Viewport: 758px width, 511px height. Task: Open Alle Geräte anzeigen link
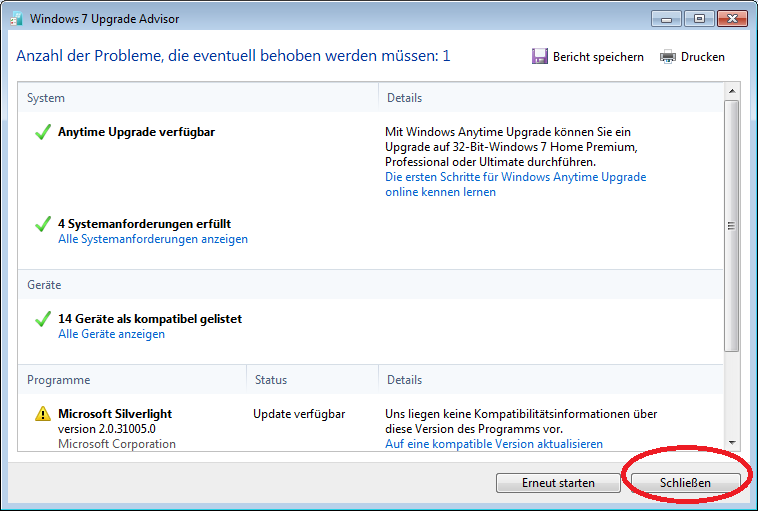tap(111, 334)
